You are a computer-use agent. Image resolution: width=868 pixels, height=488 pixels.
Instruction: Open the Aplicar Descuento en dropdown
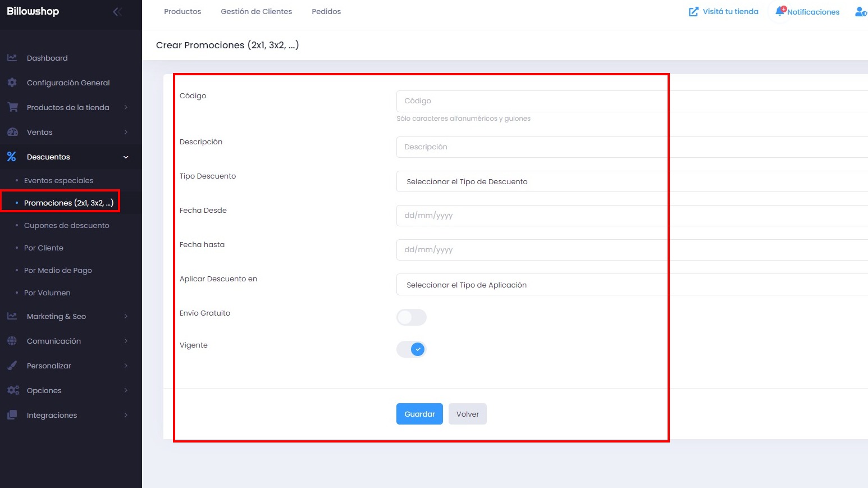click(629, 285)
